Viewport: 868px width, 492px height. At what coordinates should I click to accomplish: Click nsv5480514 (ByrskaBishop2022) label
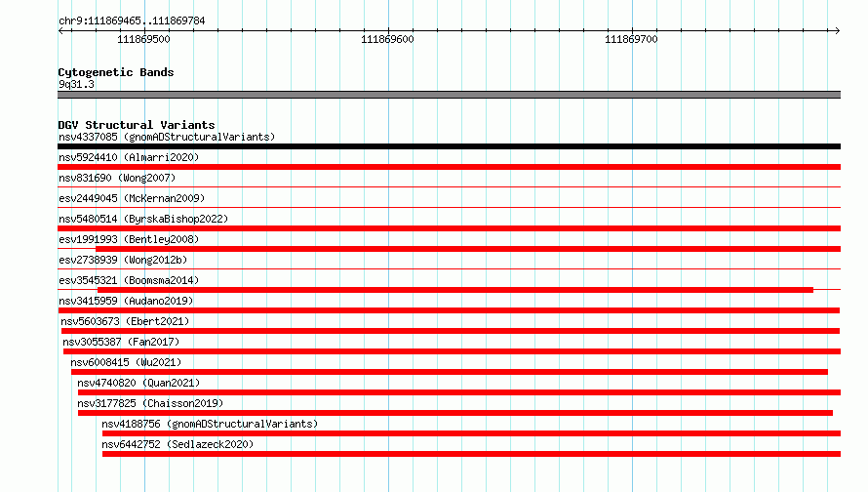point(143,219)
